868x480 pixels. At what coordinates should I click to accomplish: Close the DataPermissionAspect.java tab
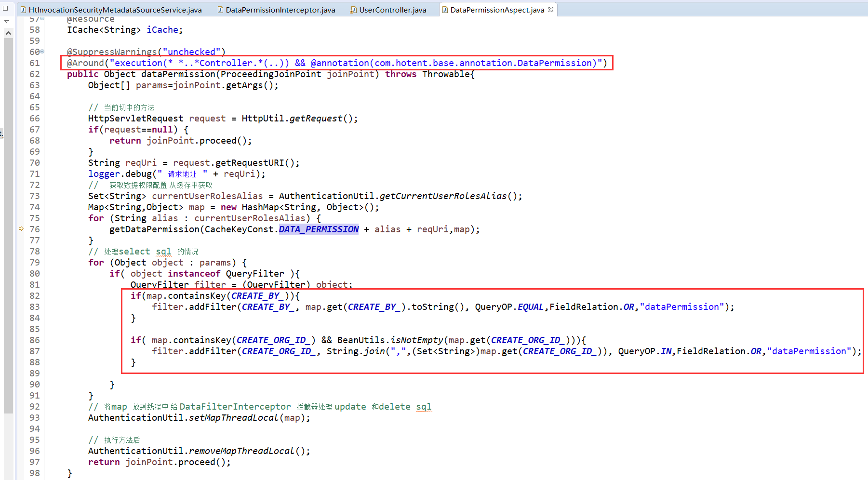point(551,9)
